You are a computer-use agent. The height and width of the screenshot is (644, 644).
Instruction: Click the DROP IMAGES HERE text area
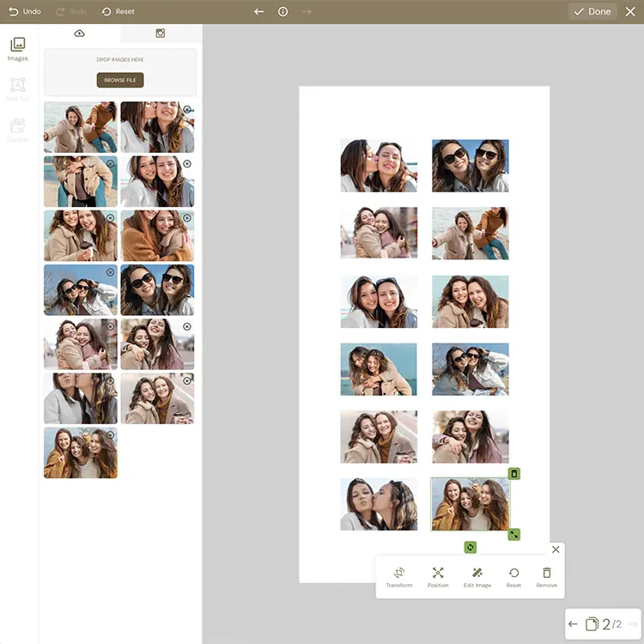click(x=120, y=59)
